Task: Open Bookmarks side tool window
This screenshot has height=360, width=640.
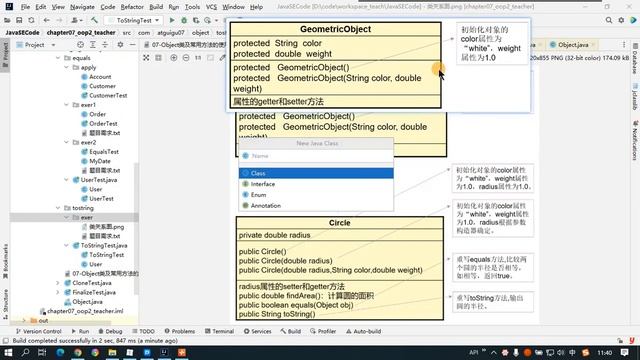Action: (x=5, y=261)
